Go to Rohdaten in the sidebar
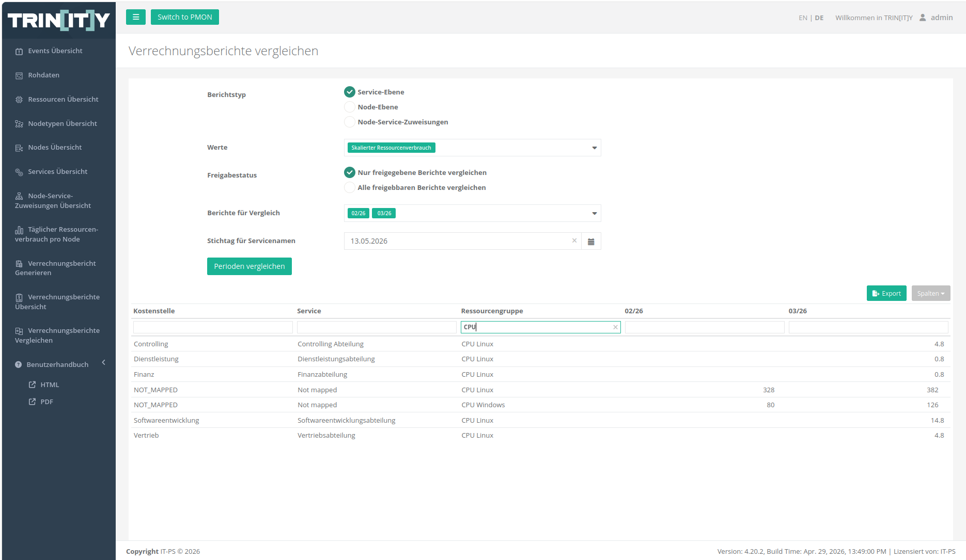Screen dimensions: 966x560 point(44,75)
